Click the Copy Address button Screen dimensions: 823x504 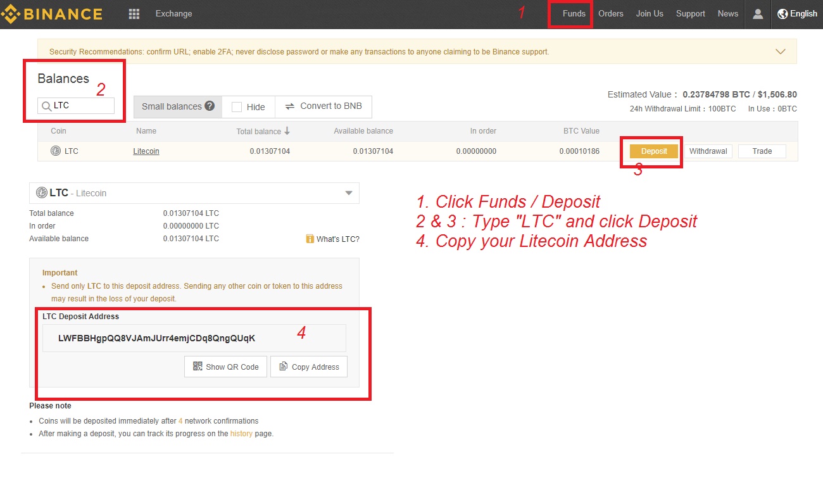click(x=309, y=367)
